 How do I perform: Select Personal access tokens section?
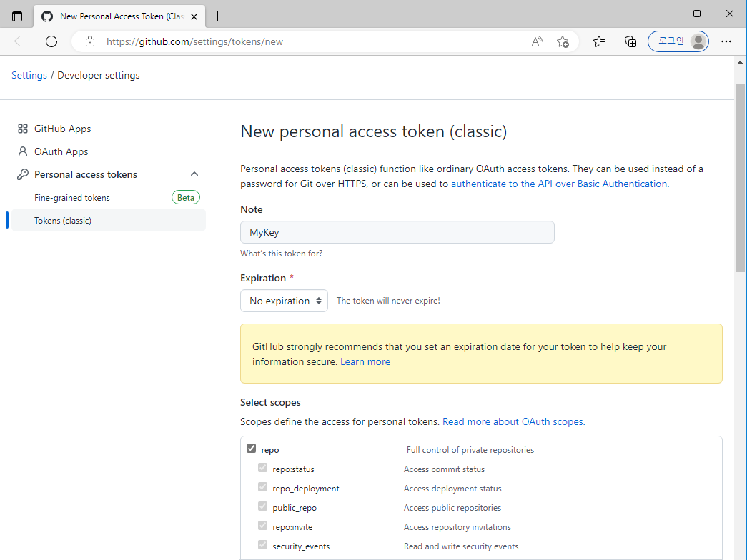click(x=86, y=174)
